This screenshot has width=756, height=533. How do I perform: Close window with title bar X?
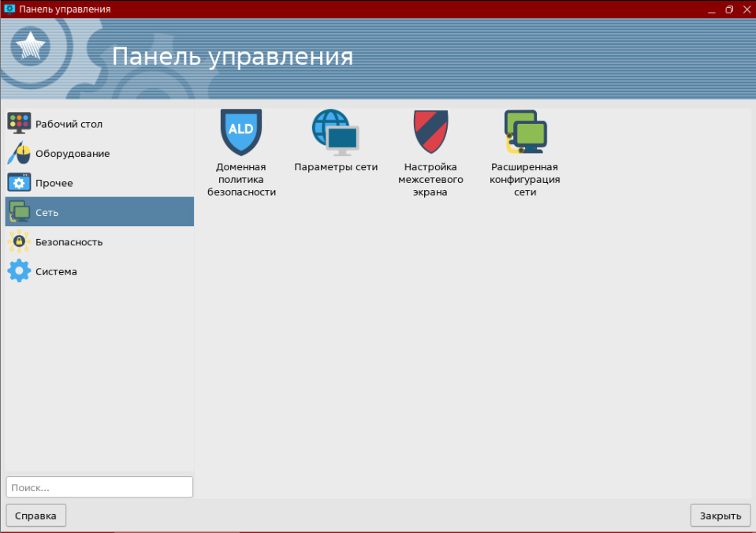[x=747, y=9]
